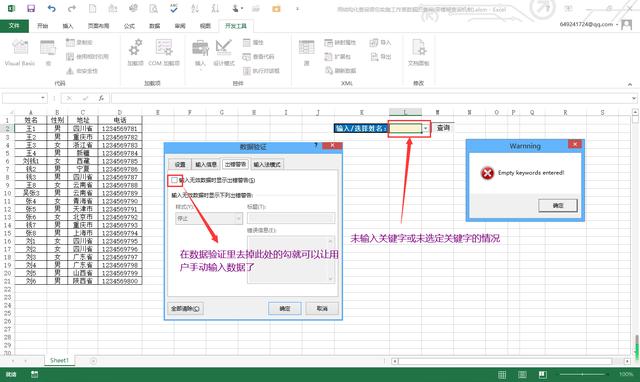Switch to the View (视图) ribbon tab
Viewport: 640px width, 382px height.
205,26
